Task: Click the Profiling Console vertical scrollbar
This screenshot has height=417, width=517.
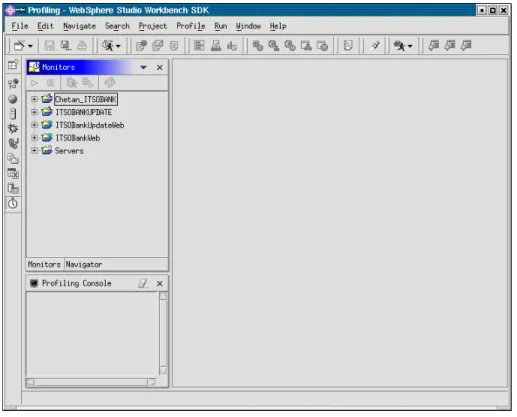Action: tap(163, 334)
